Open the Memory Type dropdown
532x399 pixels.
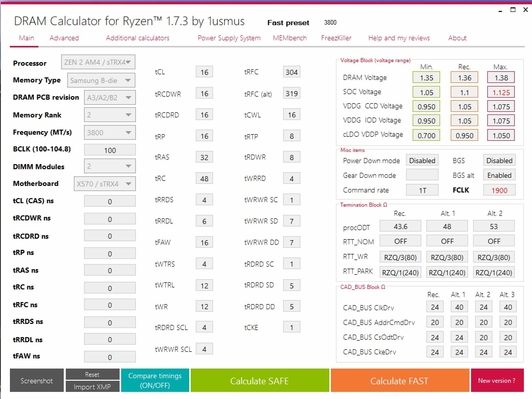click(x=101, y=80)
